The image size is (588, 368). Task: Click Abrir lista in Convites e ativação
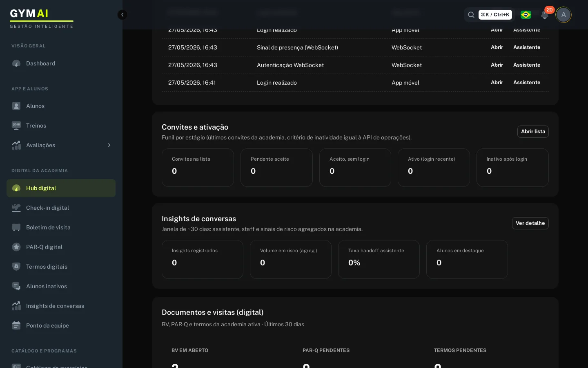[x=533, y=132]
